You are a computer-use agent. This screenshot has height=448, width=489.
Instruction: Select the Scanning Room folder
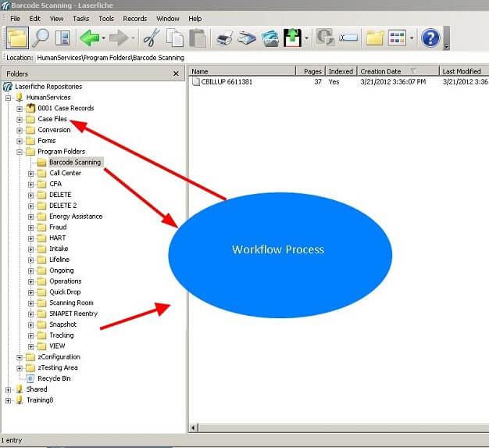(x=71, y=303)
